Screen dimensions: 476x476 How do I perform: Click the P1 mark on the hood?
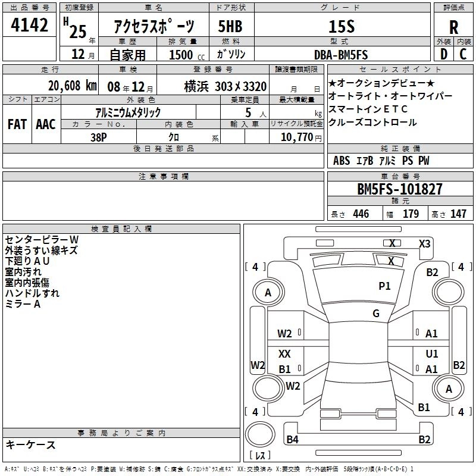click(x=384, y=286)
